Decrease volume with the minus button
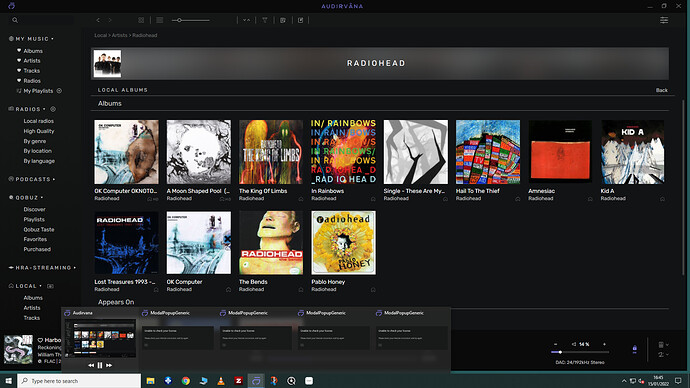The width and height of the screenshot is (690, 388). [555, 344]
